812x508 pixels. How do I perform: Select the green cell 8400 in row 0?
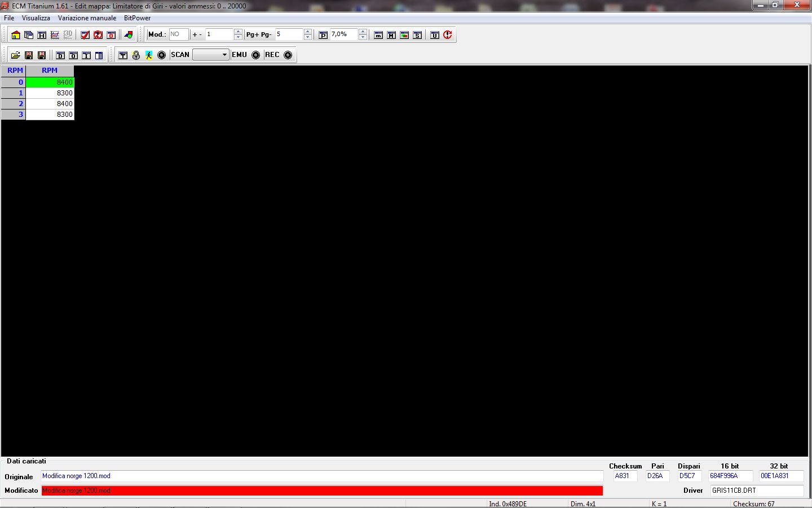click(50, 82)
